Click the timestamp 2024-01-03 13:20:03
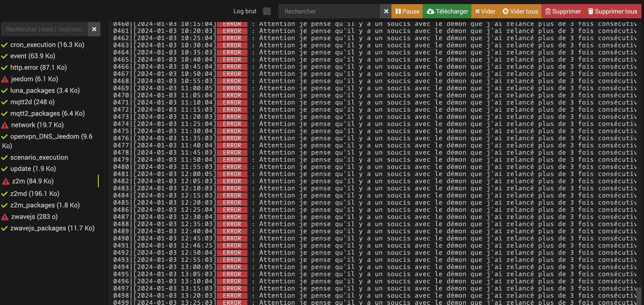 175,296
